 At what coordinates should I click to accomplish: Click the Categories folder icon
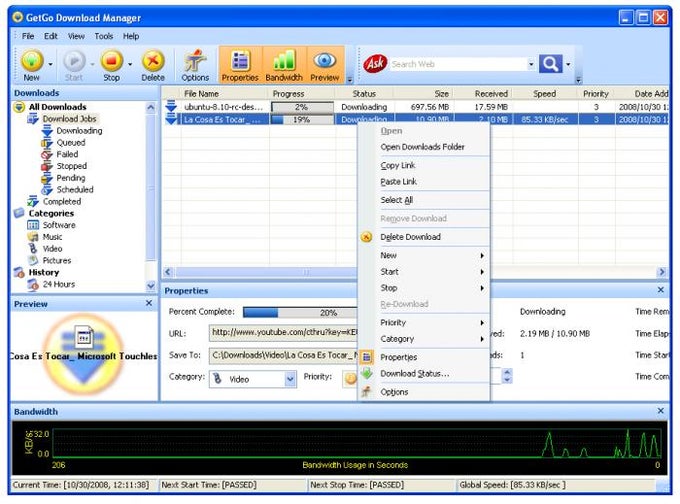point(19,213)
